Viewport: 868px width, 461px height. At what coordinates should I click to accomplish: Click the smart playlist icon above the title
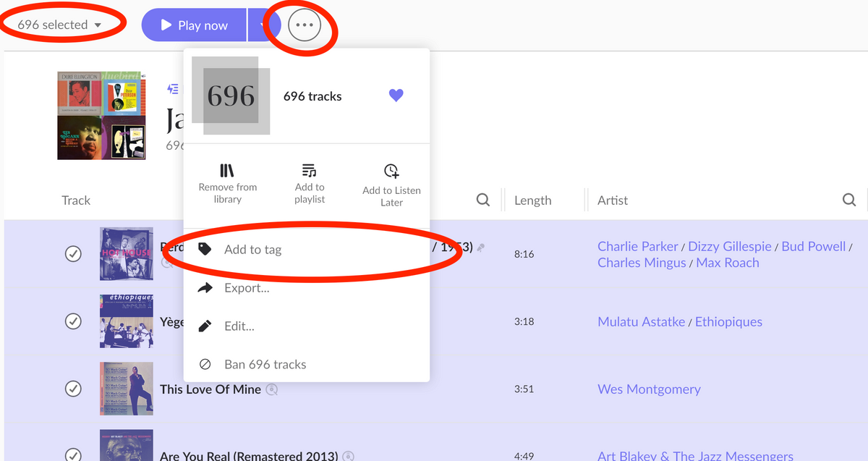tap(173, 89)
